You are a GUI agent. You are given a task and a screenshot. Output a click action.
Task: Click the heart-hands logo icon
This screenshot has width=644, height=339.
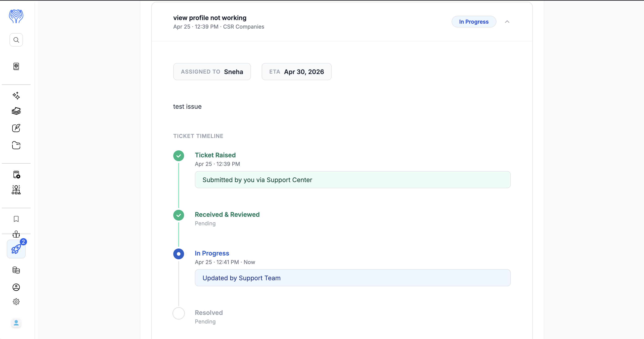click(16, 16)
